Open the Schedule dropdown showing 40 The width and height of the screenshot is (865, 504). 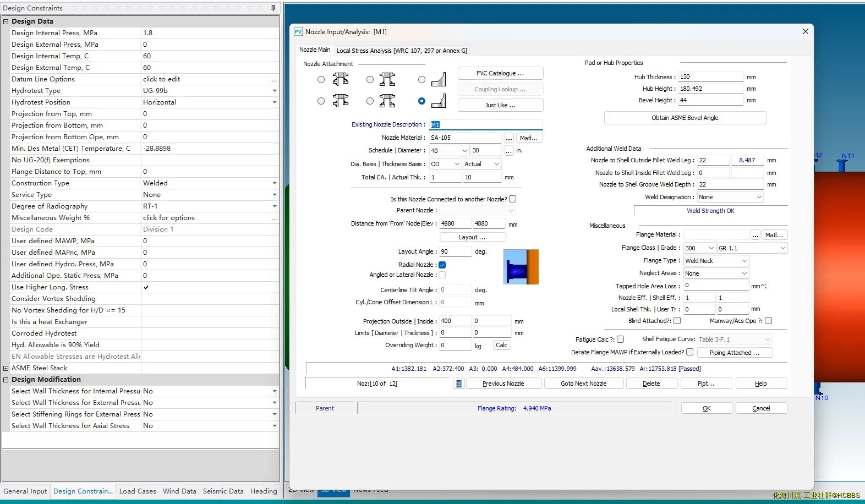(x=449, y=150)
